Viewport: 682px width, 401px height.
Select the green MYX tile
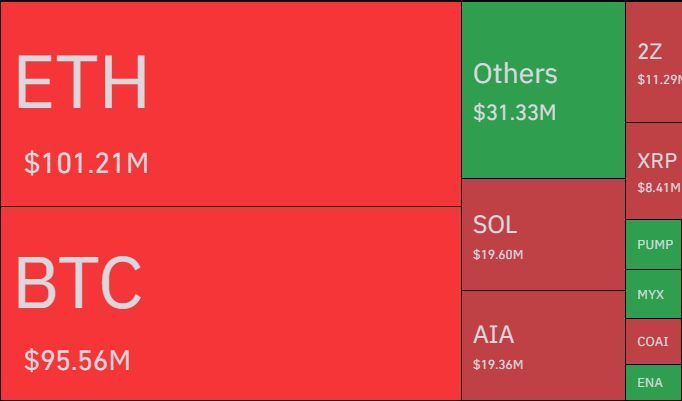pos(651,295)
